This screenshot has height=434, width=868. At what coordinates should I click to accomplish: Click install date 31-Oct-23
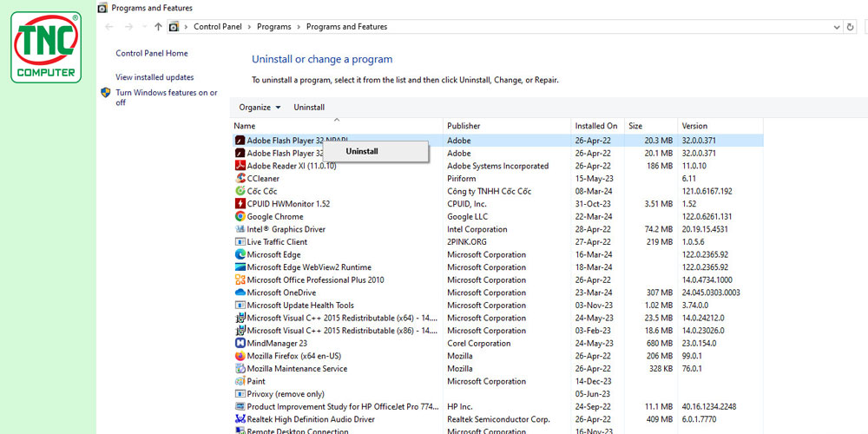593,204
